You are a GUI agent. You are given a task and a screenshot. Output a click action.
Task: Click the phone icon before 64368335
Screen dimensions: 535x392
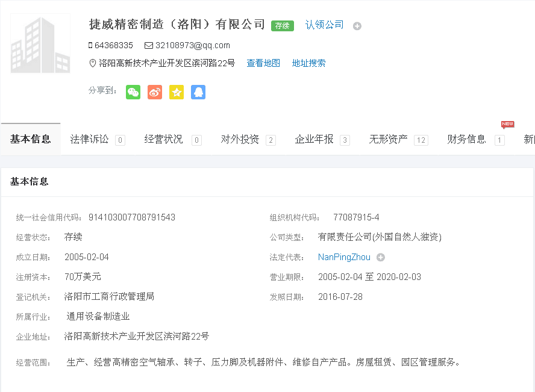pos(90,46)
